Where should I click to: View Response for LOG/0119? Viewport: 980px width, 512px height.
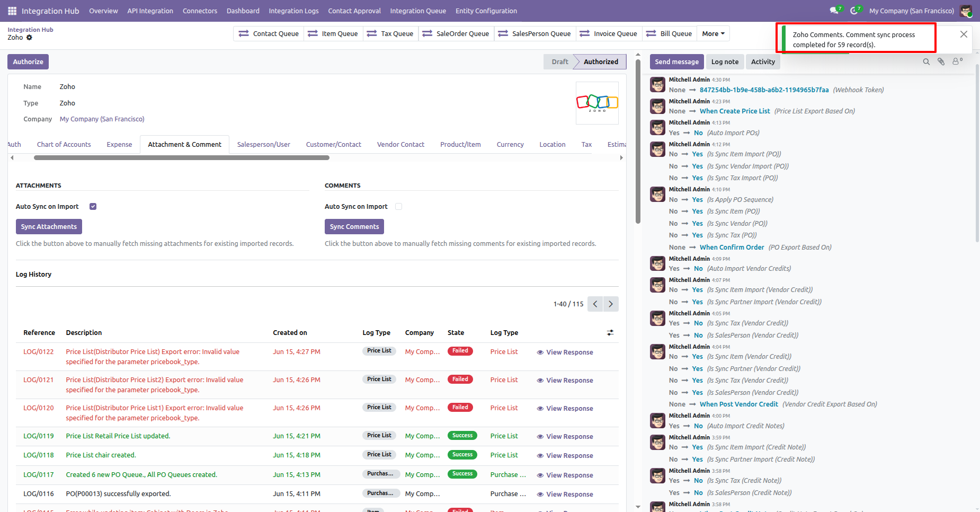(x=565, y=436)
